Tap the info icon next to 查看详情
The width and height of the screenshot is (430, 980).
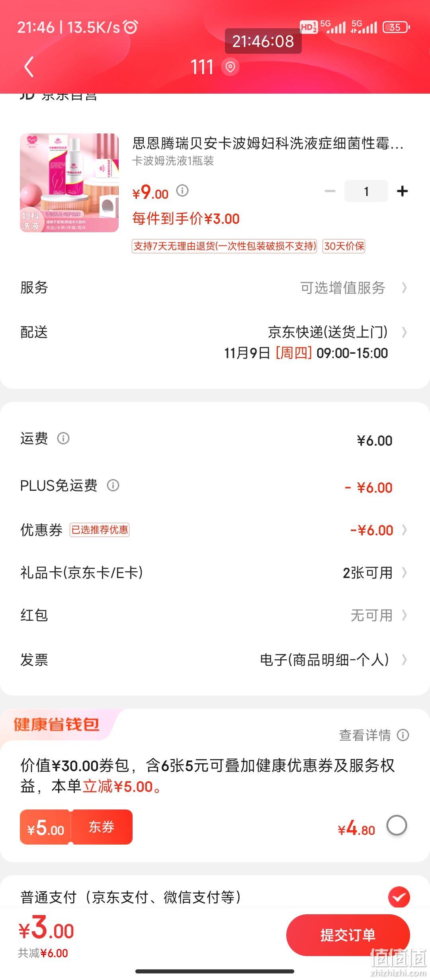[x=403, y=735]
